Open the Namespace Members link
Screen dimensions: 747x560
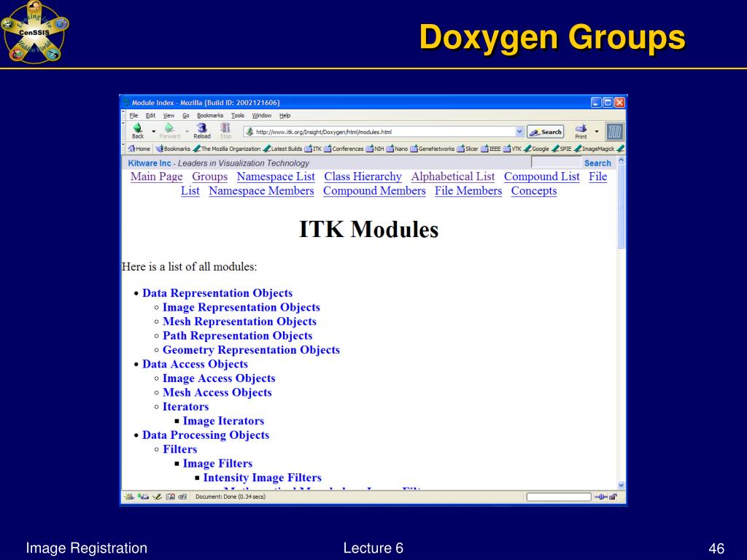click(262, 191)
